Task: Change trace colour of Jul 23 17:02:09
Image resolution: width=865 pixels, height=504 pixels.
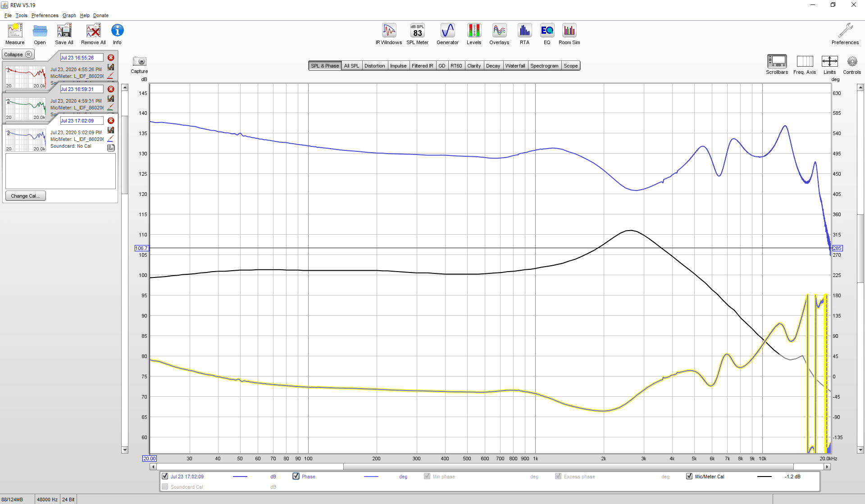Action: (x=111, y=139)
